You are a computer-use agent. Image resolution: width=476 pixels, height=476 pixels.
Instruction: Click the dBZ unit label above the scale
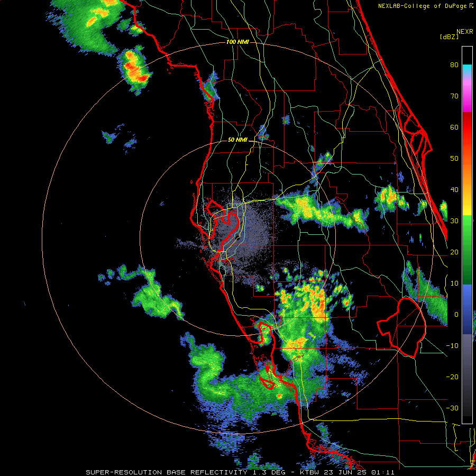[449, 36]
